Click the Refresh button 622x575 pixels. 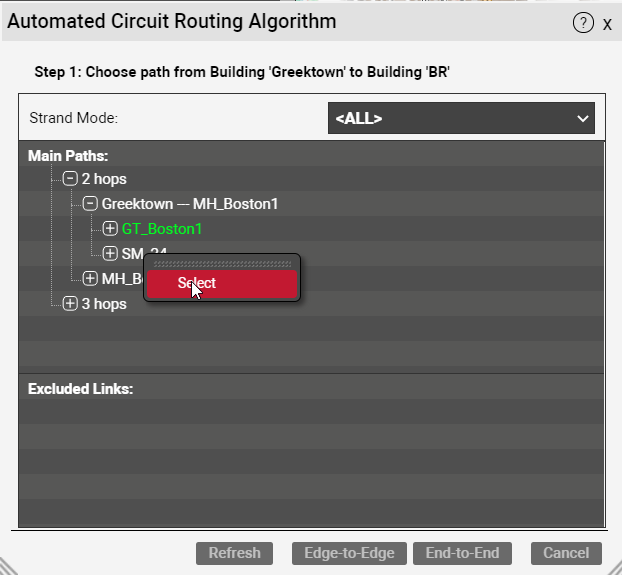tap(235, 553)
